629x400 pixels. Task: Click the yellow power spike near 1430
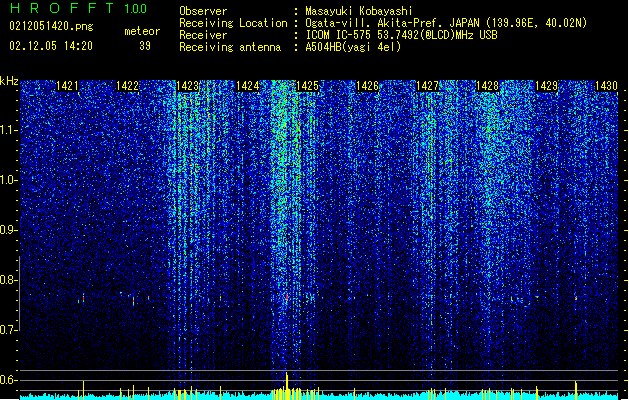tap(576, 390)
